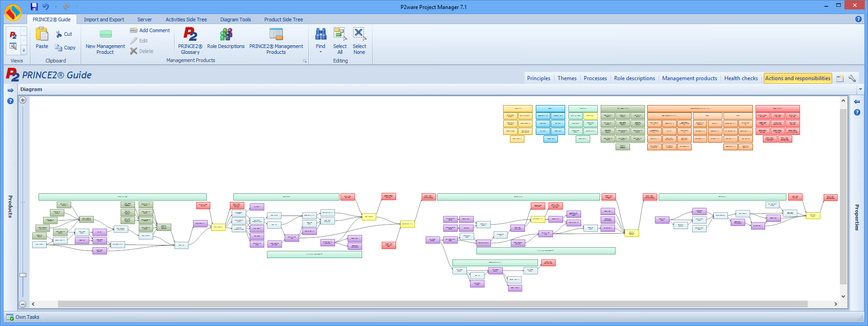This screenshot has height=326, width=868.
Task: Click the vertical scrollbar down arrow
Action: (843, 296)
